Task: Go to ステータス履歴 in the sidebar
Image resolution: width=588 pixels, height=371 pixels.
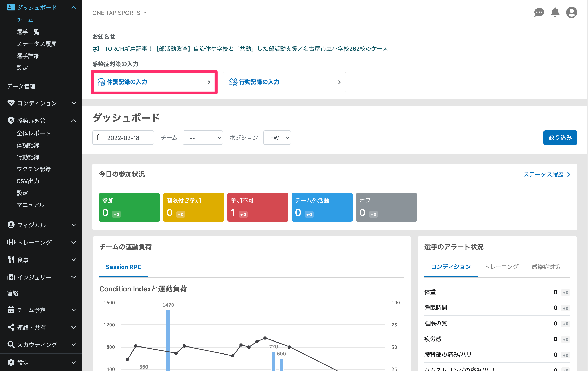Action: pyautogui.click(x=36, y=44)
